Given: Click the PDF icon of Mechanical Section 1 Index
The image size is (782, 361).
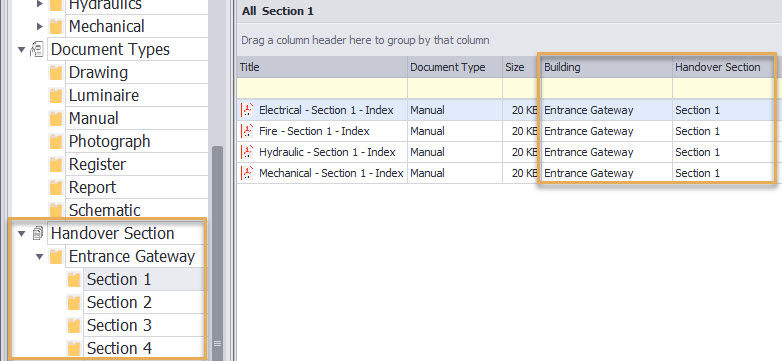Looking at the screenshot, I should point(247,173).
